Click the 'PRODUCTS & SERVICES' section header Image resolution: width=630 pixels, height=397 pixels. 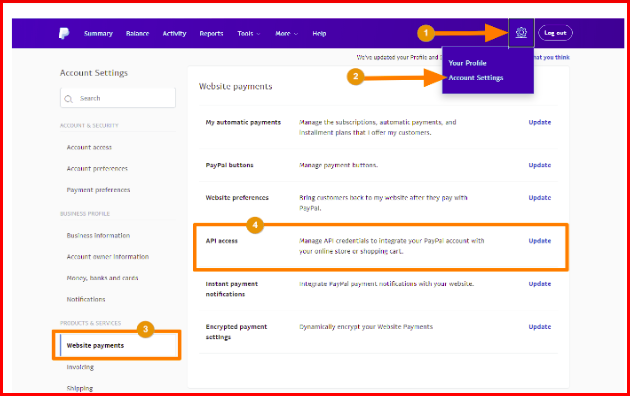tap(90, 323)
